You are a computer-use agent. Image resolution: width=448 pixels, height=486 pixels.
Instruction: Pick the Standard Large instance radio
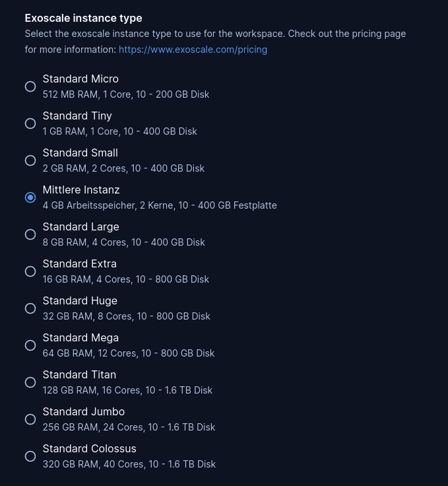[30, 234]
